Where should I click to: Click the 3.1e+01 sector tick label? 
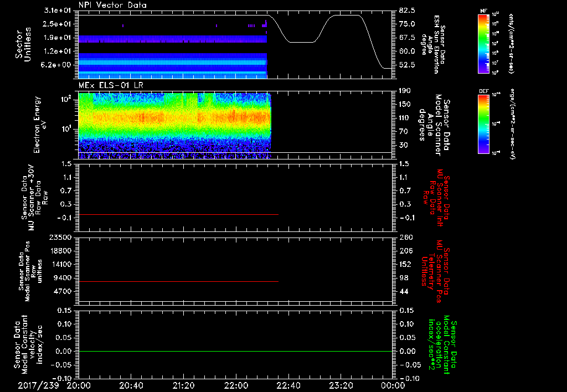coord(58,11)
